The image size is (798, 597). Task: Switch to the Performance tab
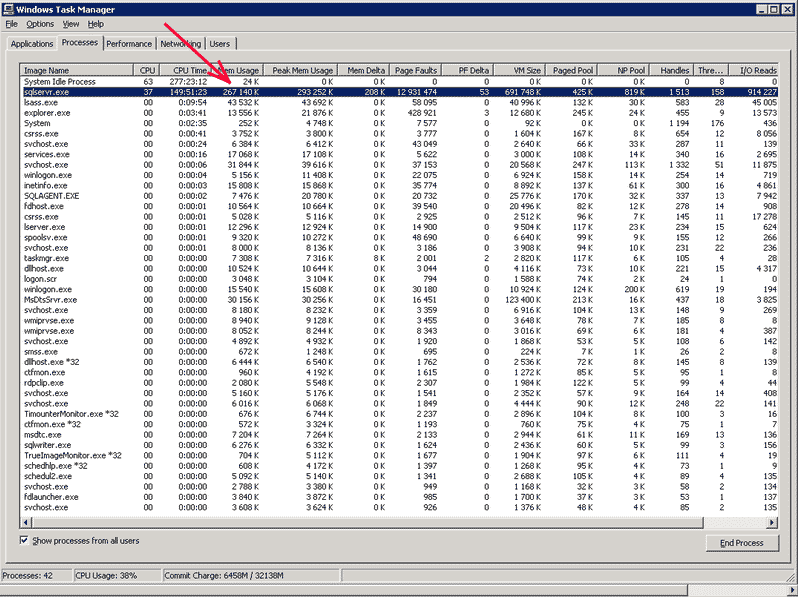point(129,44)
